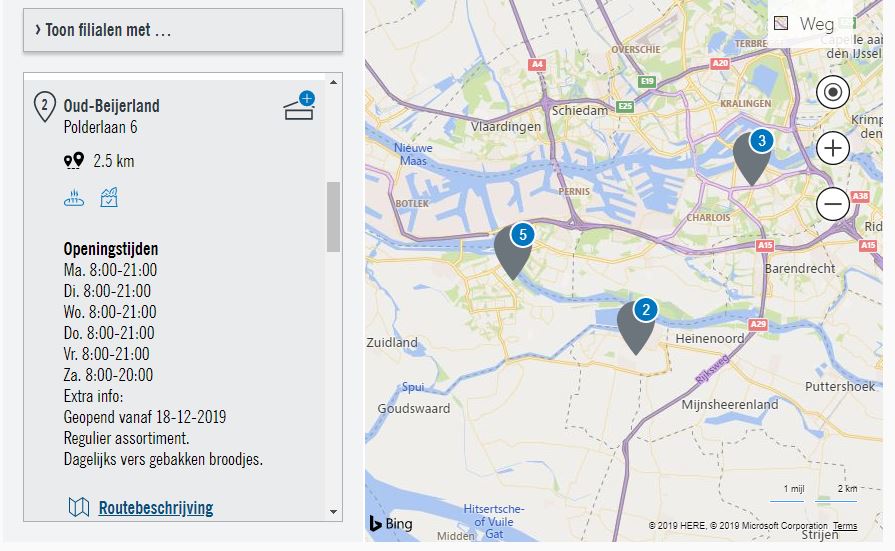Click the address text 'Polderlaan 6'
Screen dimensions: 895x551
click(100, 127)
